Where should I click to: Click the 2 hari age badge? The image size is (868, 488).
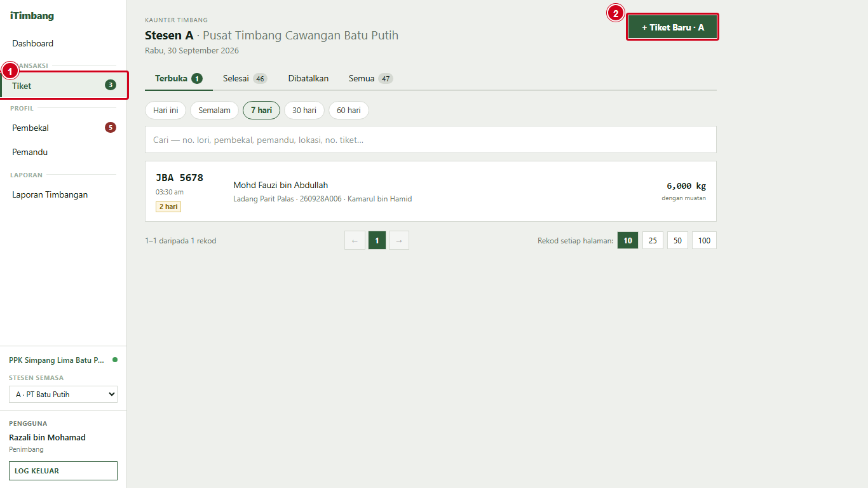coord(168,207)
